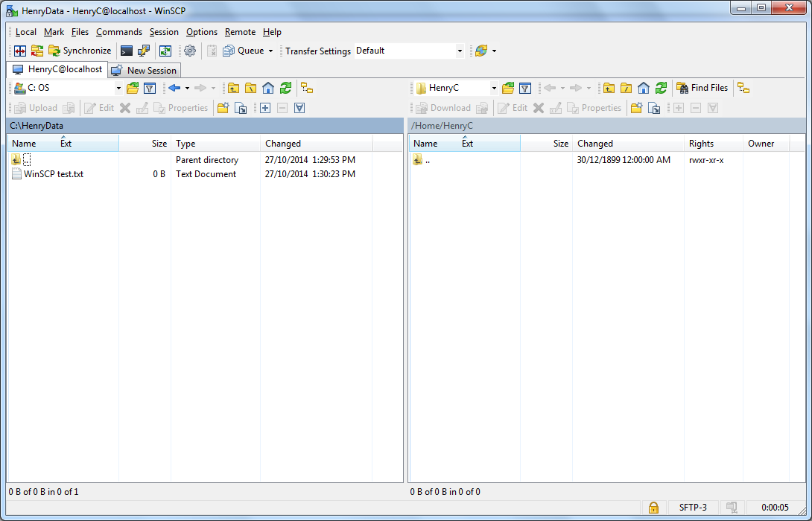Click the Queue button
The width and height of the screenshot is (812, 521).
coord(244,51)
